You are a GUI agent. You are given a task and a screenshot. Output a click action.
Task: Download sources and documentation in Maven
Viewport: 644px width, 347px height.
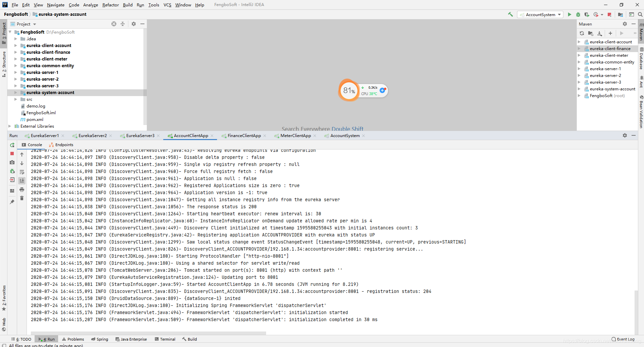(x=600, y=33)
